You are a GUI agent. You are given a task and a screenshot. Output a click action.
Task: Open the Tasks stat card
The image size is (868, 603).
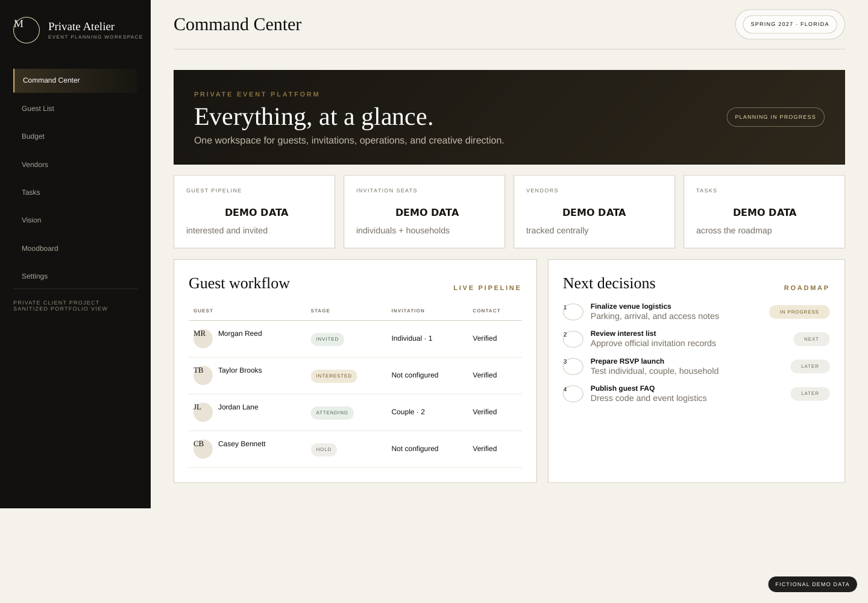pos(764,212)
